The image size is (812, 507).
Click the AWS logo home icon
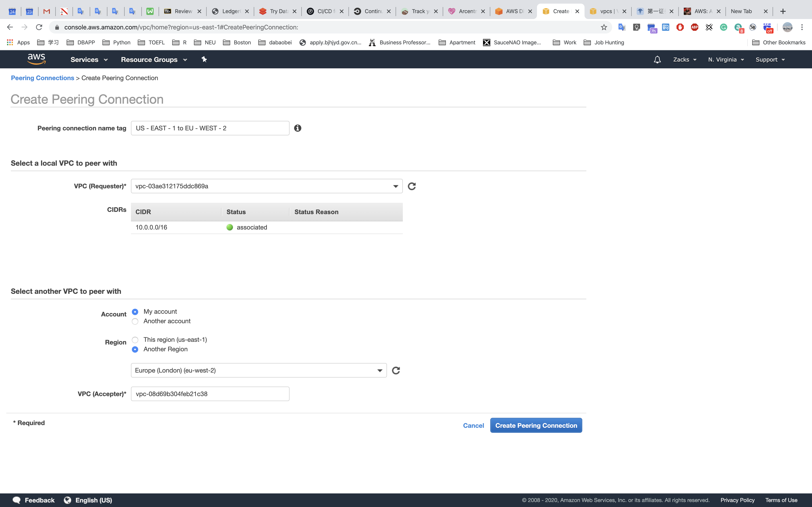tap(36, 59)
